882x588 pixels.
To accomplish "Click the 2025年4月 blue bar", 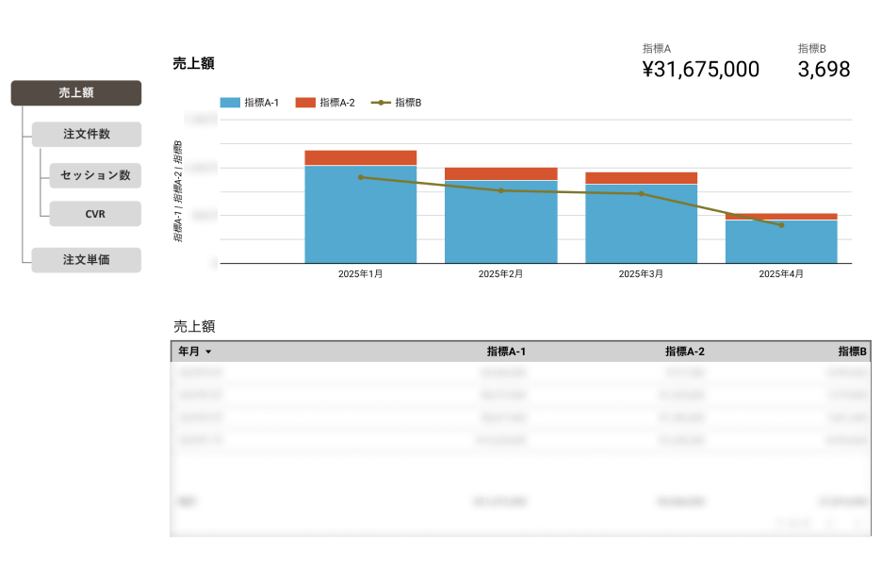I will click(x=781, y=242).
